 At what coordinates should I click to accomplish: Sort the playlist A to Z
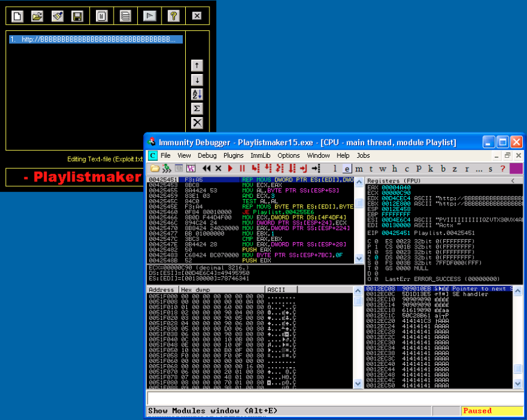tap(197, 95)
